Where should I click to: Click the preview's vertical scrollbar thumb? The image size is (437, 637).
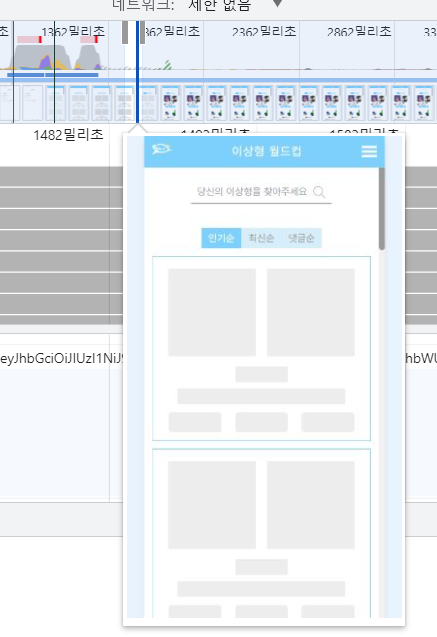point(381,208)
